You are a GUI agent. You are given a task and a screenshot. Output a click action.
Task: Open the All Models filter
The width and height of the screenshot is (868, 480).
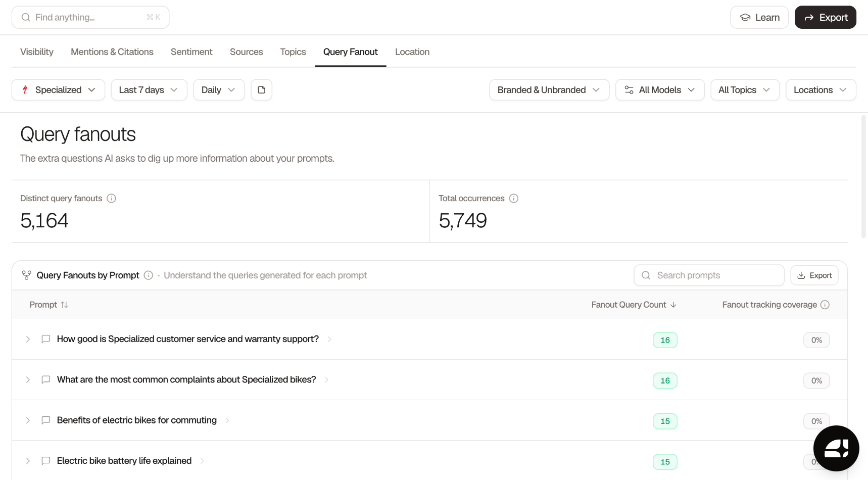coord(660,90)
